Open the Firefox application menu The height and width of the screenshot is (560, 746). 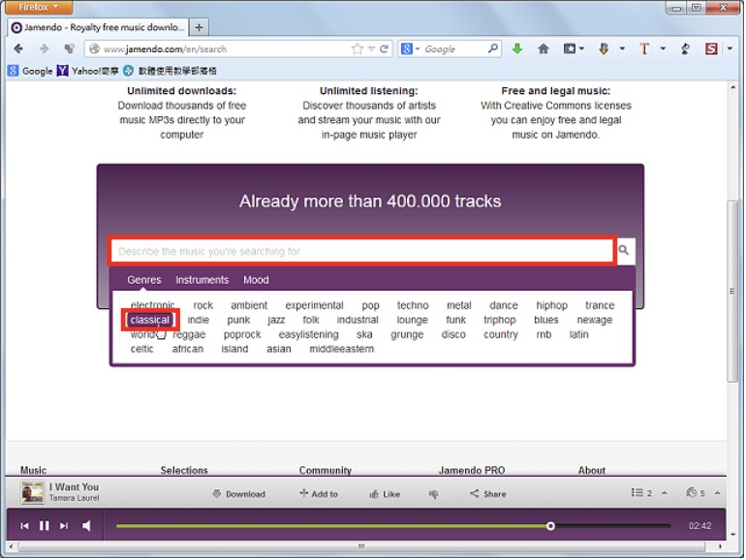coord(37,7)
